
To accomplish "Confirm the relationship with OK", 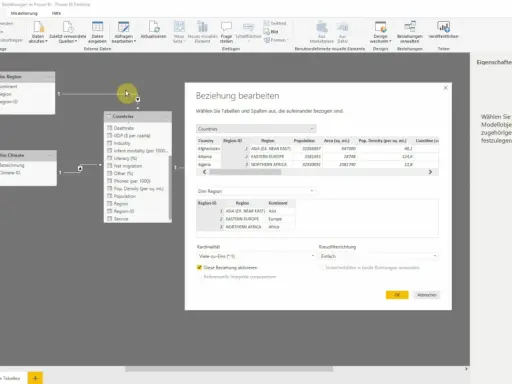I will click(397, 295).
